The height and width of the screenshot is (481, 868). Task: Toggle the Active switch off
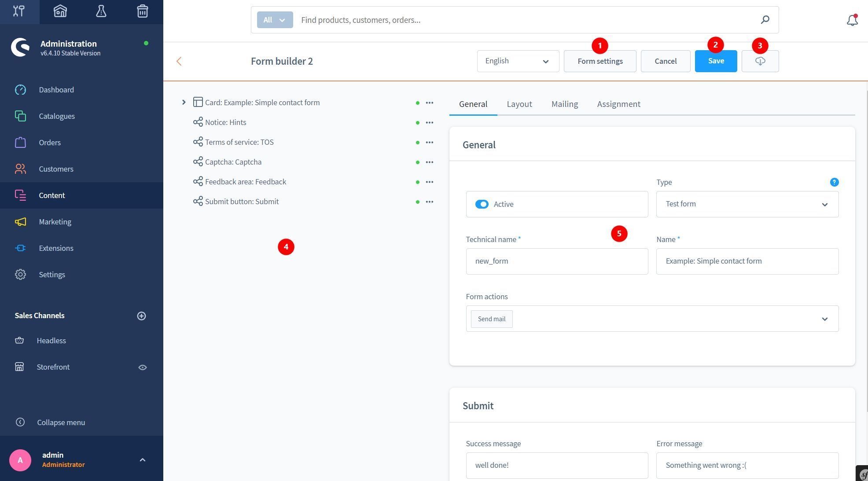482,204
